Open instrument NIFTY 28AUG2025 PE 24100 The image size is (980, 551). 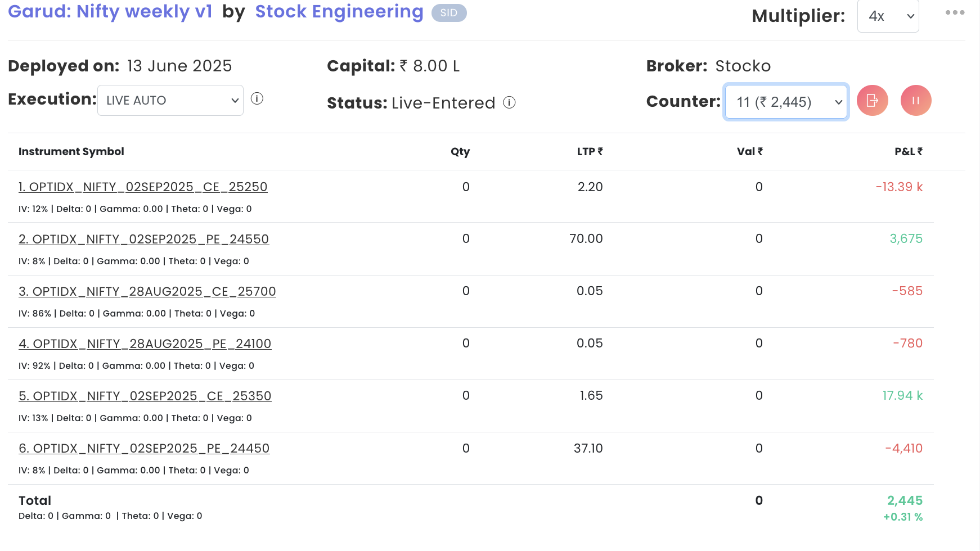(145, 344)
